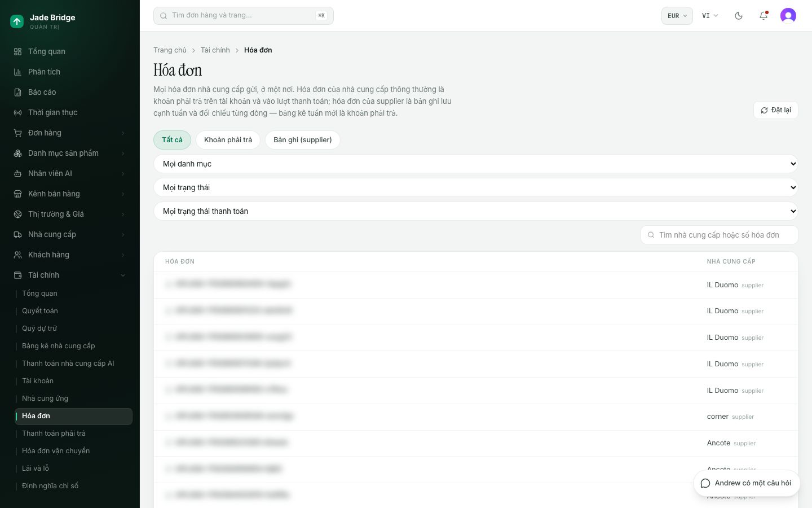Click the Danh mục sản phẩm icon
This screenshot has height=508, width=812.
tap(17, 154)
